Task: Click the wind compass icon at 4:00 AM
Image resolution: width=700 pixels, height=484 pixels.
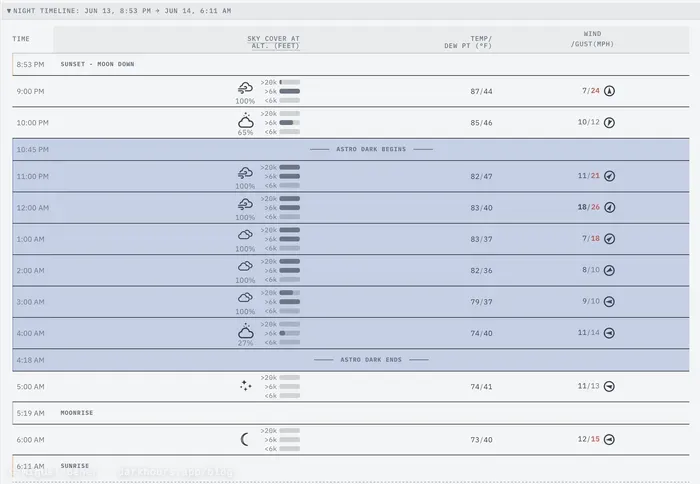Action: (x=609, y=333)
